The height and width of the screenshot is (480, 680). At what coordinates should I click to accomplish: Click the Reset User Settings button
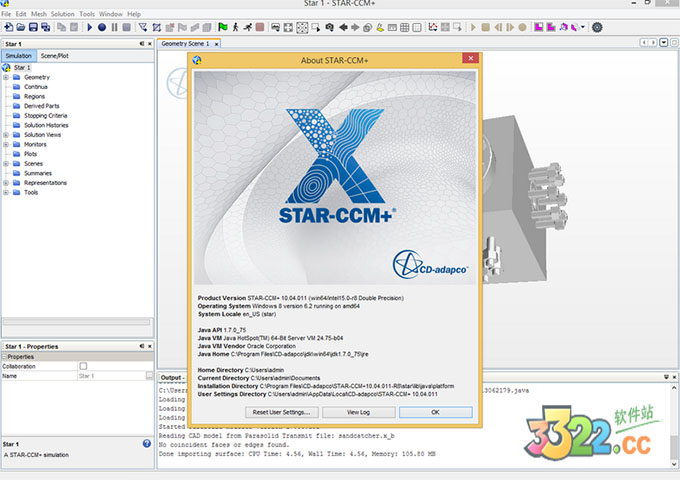(x=280, y=411)
